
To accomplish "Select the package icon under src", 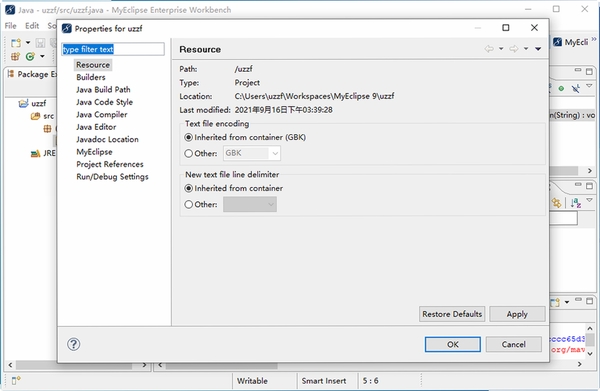I will (47, 129).
